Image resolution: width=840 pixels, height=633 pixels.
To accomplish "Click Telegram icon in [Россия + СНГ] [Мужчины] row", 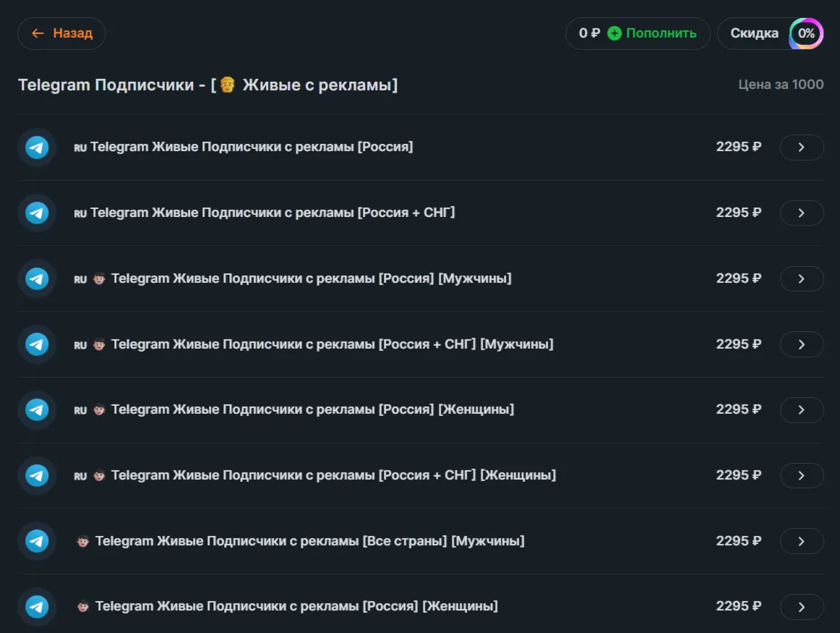I will (x=37, y=344).
